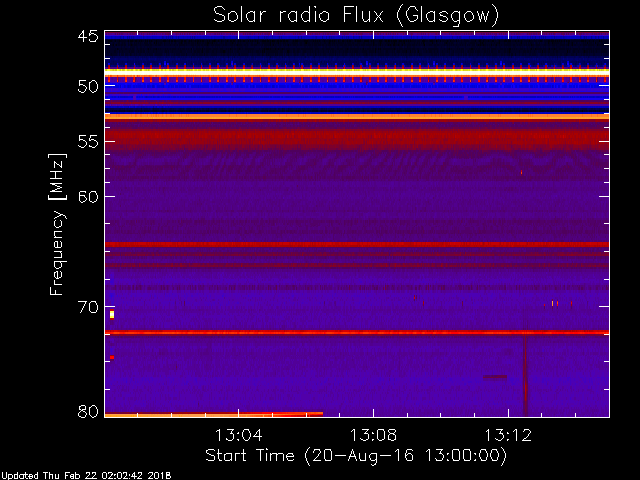Click the "13:04" time tick label
Screen dimensions: 640x480
(238, 435)
